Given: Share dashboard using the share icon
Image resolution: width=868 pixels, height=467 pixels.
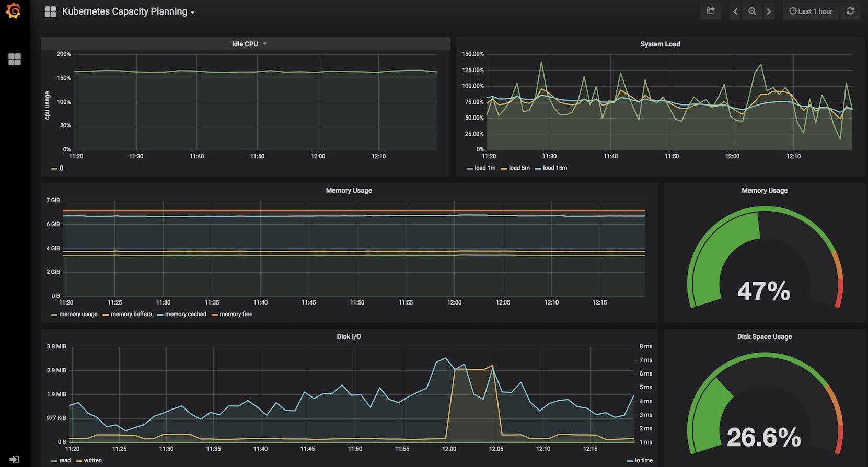Looking at the screenshot, I should [x=711, y=11].
